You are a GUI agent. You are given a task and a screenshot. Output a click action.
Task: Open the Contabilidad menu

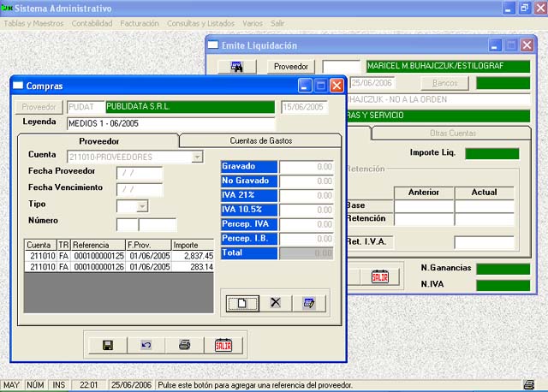point(92,23)
